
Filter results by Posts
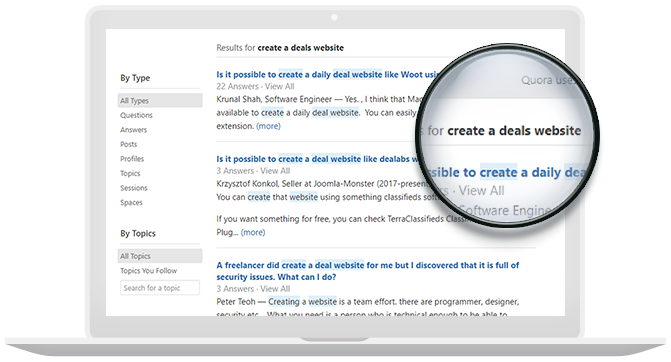[128, 144]
